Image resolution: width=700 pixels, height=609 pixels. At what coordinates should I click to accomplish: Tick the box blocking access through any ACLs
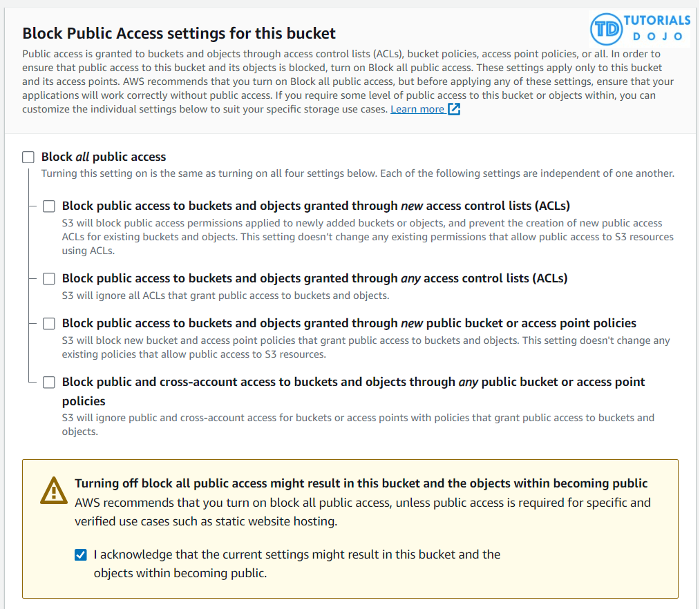(49, 279)
